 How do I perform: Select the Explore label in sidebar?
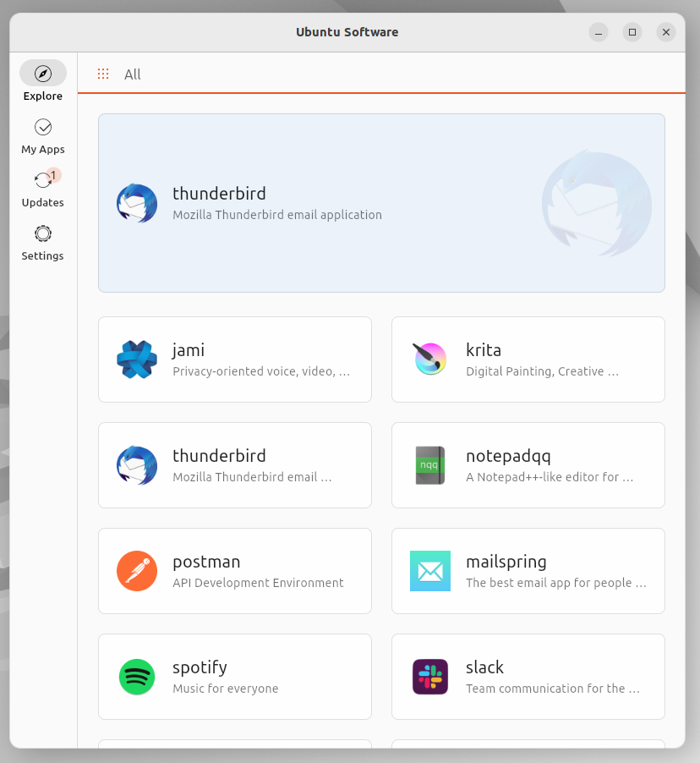pos(43,96)
